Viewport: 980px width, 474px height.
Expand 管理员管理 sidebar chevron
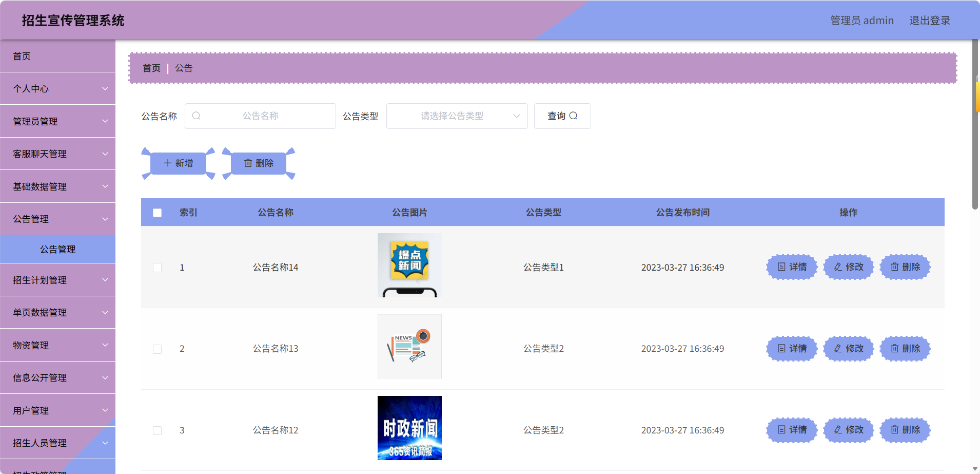(105, 121)
